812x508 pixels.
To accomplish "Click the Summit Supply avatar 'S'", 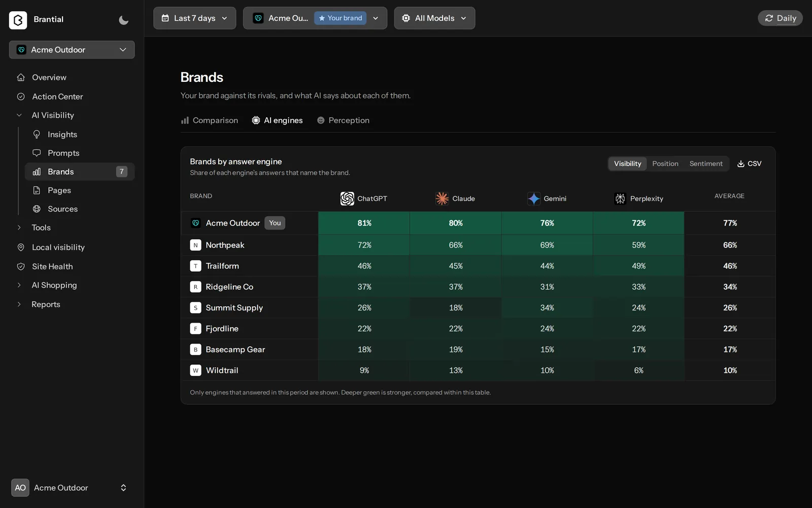I will [195, 308].
